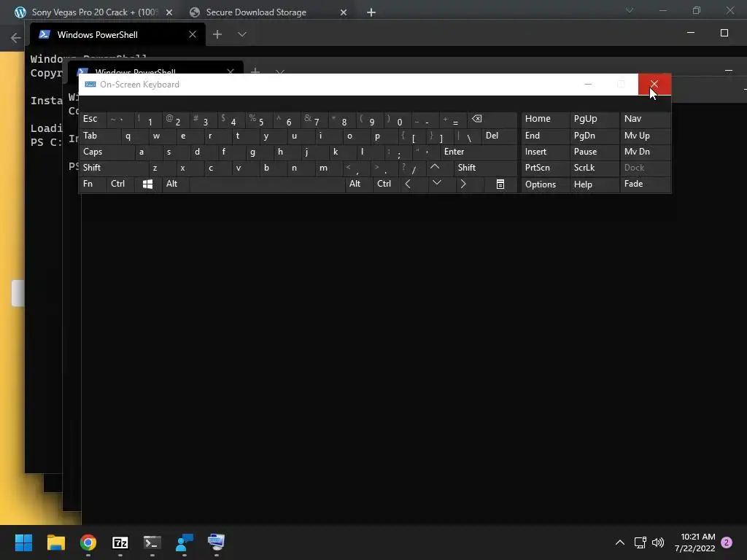747x560 pixels.
Task: Toggle the right Shift key
Action: coord(485,168)
